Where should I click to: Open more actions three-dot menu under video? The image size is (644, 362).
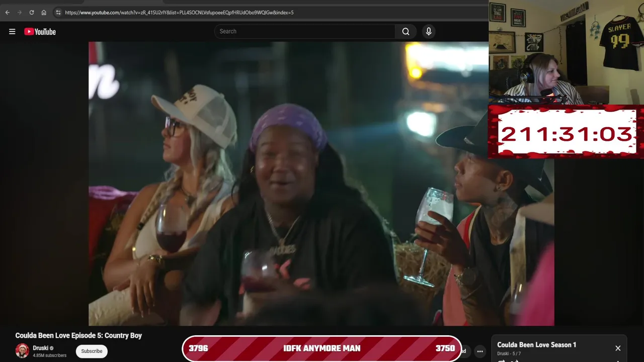tap(480, 351)
